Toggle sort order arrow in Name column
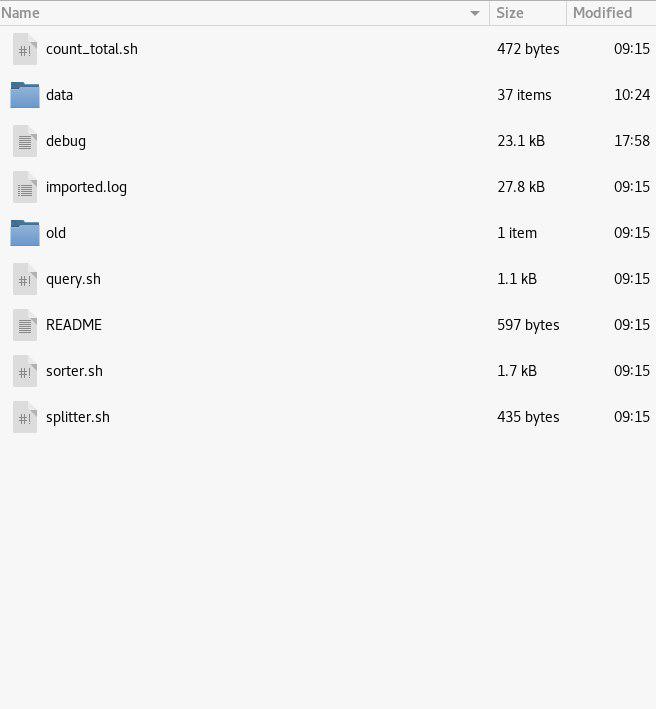 pos(475,13)
